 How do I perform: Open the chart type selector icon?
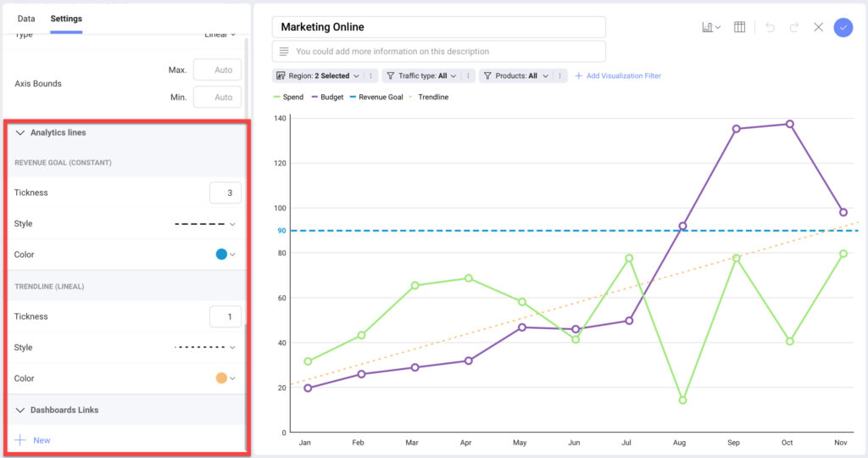click(x=711, y=27)
